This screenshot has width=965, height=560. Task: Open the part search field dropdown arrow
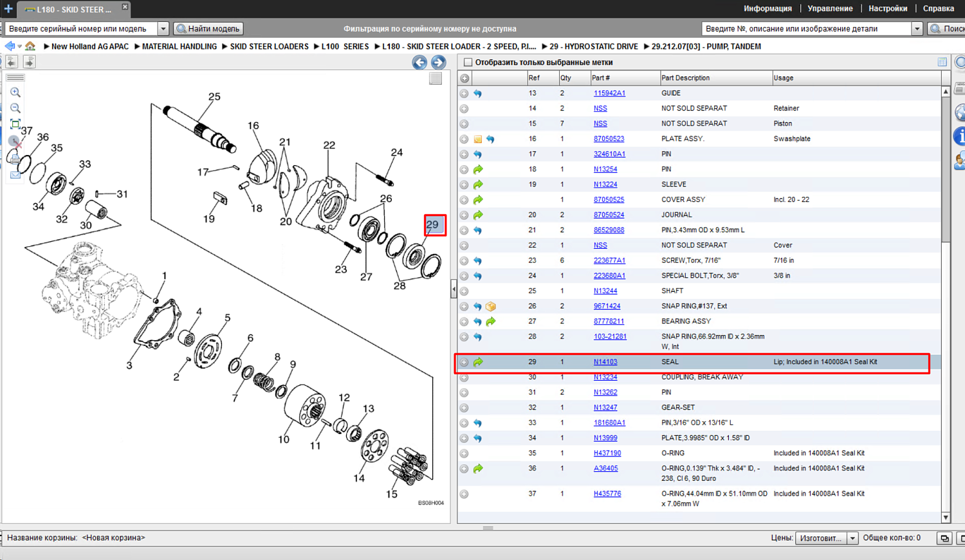click(917, 29)
